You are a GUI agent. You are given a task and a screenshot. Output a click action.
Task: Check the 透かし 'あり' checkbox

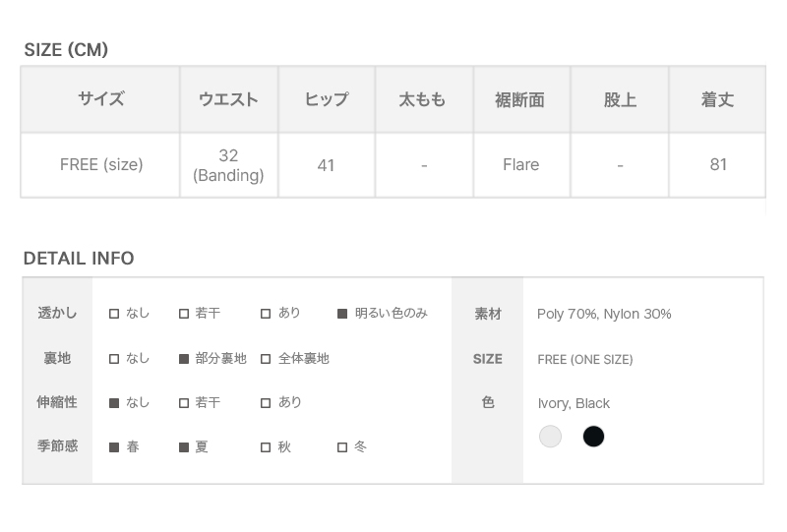[266, 314]
